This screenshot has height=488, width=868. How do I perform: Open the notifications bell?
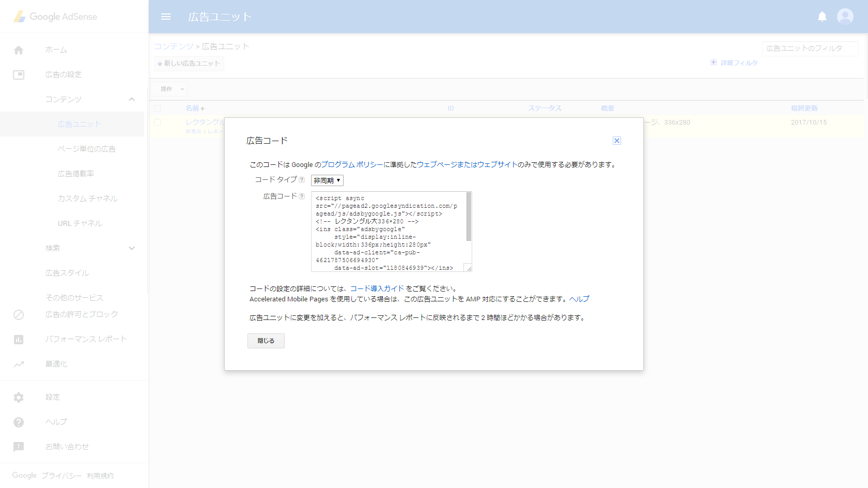822,17
